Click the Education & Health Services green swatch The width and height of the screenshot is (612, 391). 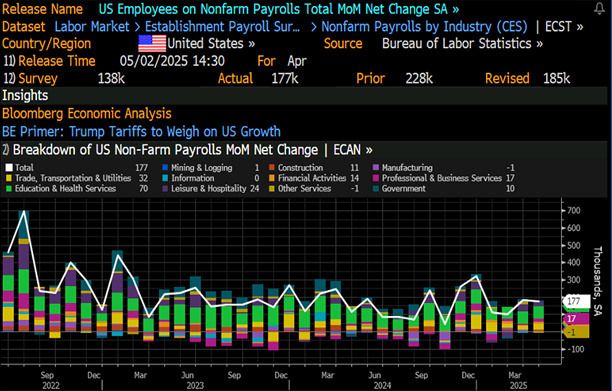(x=9, y=189)
